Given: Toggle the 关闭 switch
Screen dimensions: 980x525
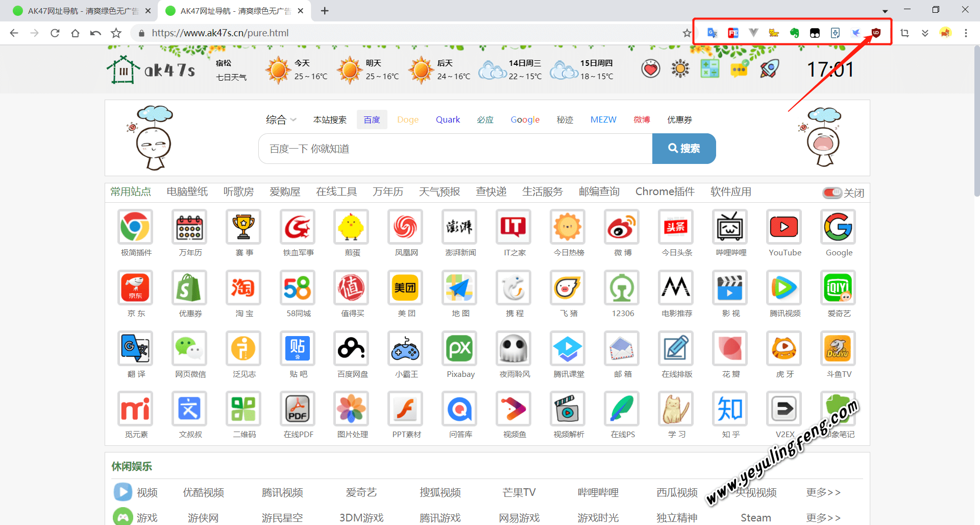Looking at the screenshot, I should pos(832,193).
